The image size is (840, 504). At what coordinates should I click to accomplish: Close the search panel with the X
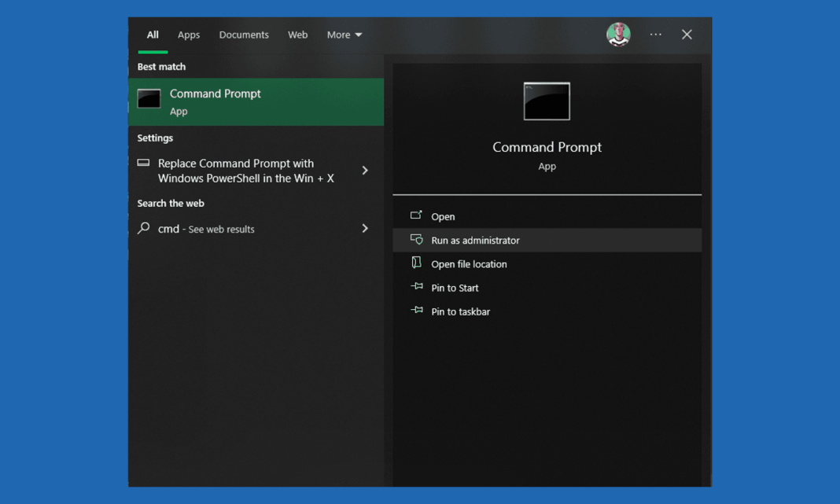click(687, 35)
